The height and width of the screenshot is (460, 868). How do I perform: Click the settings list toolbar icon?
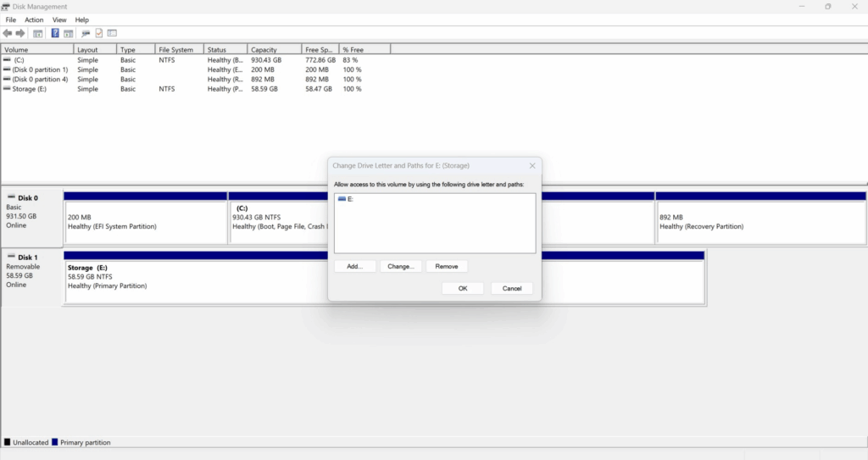(112, 33)
